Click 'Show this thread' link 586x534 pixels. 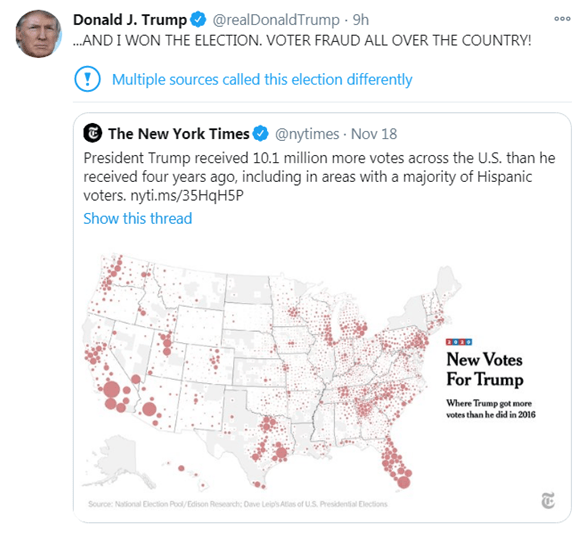138,218
